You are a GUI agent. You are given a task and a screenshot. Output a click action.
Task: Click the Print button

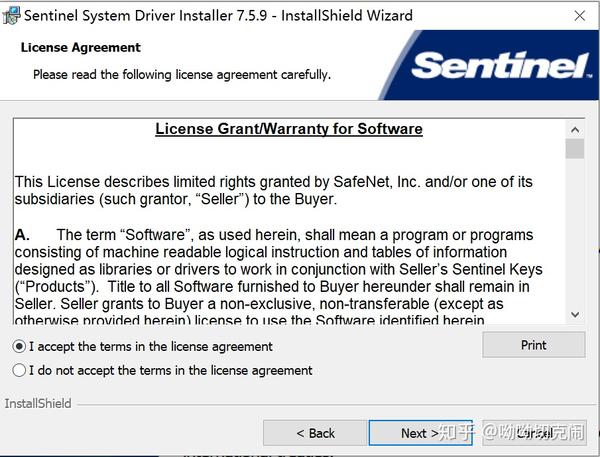[x=533, y=345]
